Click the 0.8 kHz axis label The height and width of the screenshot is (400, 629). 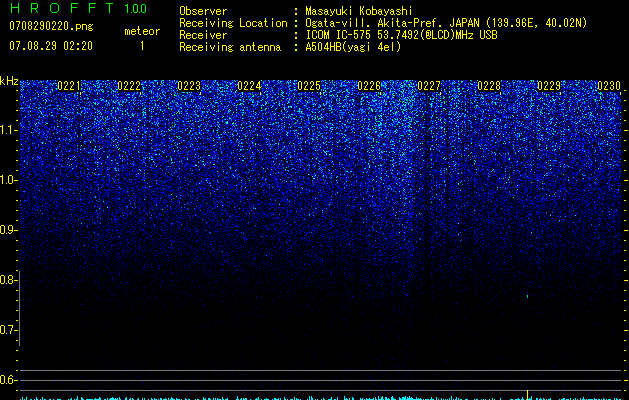(9, 280)
